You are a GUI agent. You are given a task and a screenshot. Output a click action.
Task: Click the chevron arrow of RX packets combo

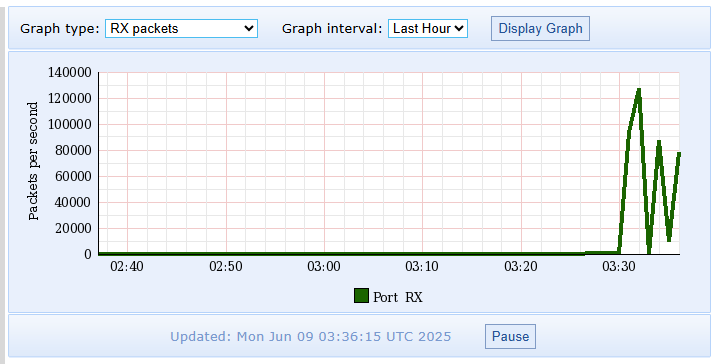(249, 29)
